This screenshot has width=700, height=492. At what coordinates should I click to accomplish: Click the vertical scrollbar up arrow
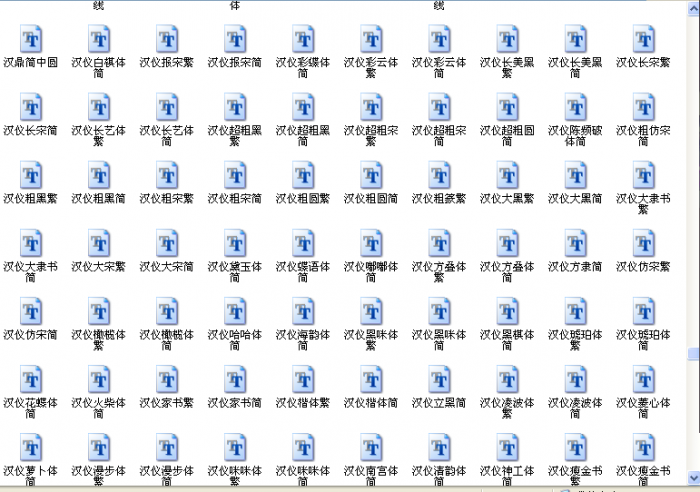[x=694, y=9]
